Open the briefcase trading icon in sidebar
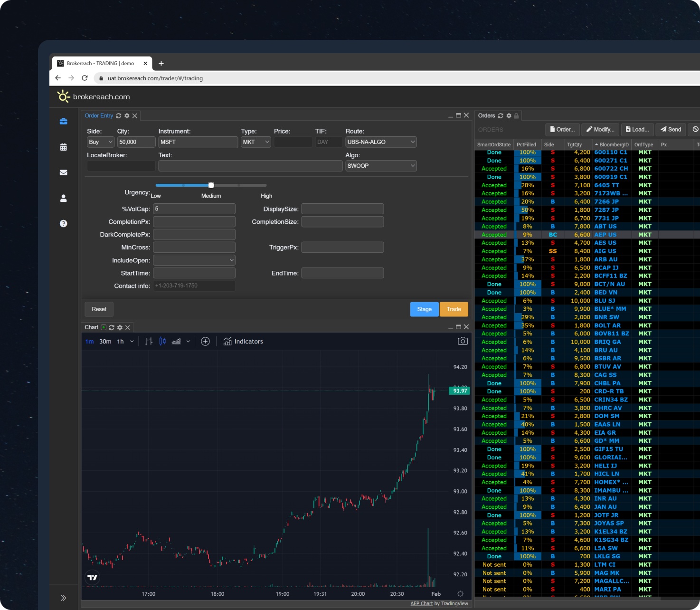Viewport: 700px width, 610px height. tap(63, 122)
